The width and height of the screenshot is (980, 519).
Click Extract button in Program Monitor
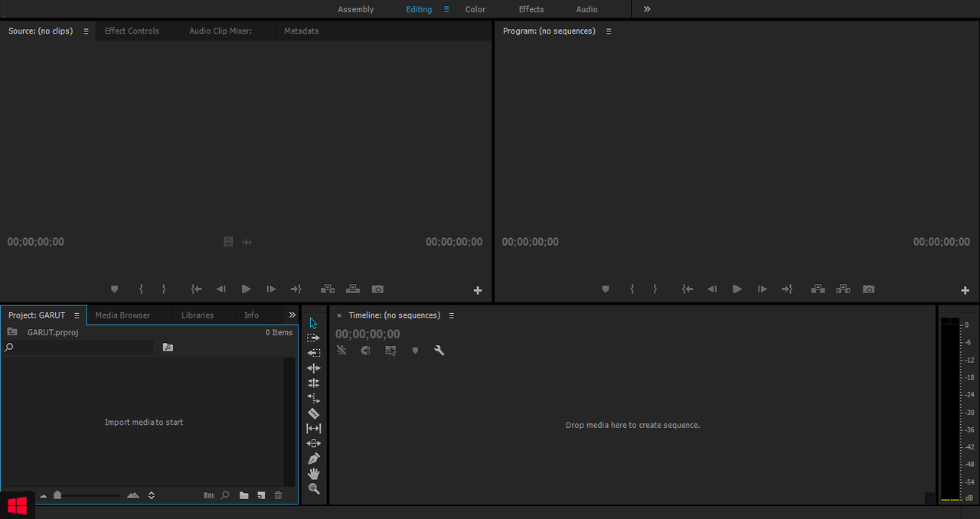(843, 289)
